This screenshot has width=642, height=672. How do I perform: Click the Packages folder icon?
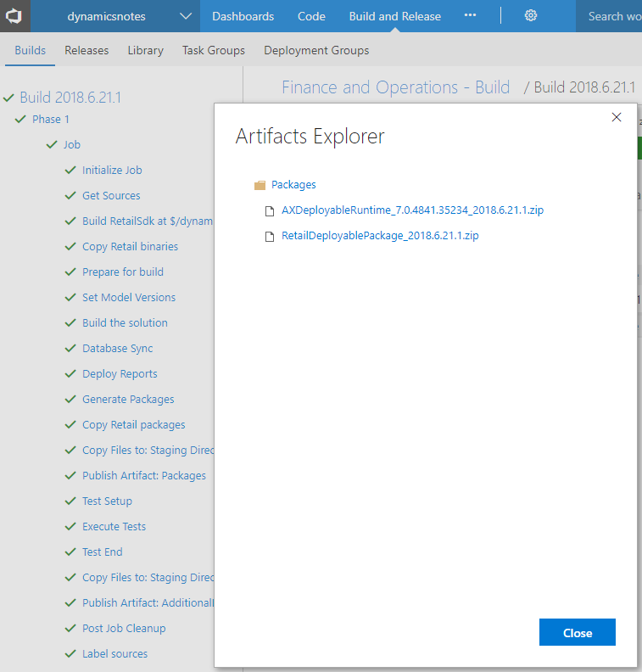pos(260,185)
